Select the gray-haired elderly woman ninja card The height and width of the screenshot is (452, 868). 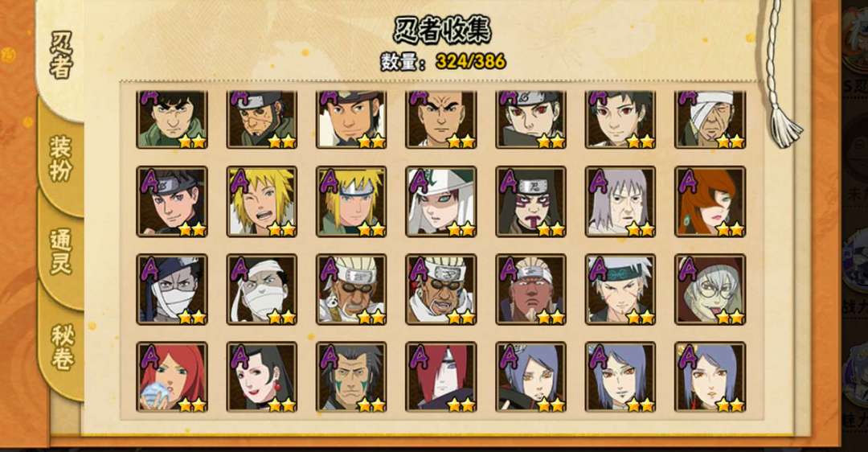pyautogui.click(x=620, y=202)
